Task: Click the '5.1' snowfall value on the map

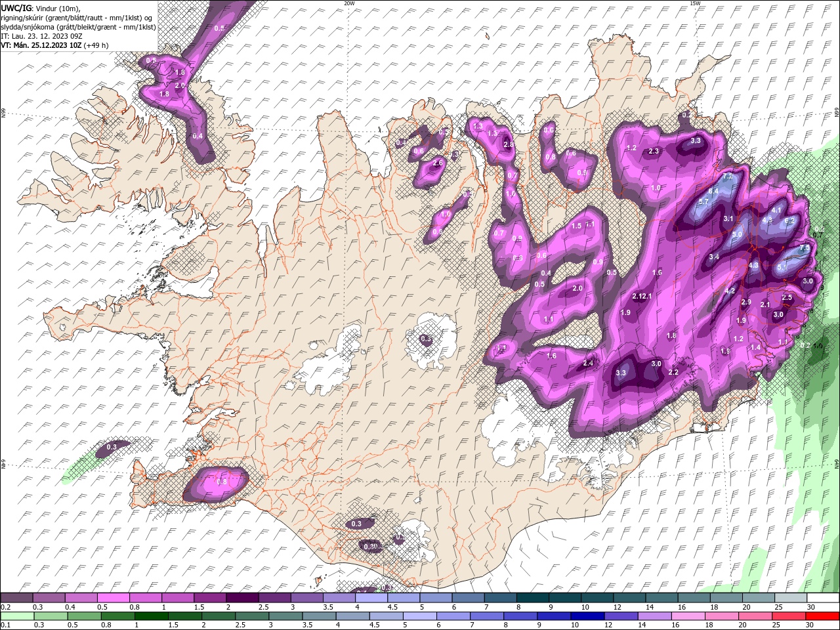Action: coord(782,268)
